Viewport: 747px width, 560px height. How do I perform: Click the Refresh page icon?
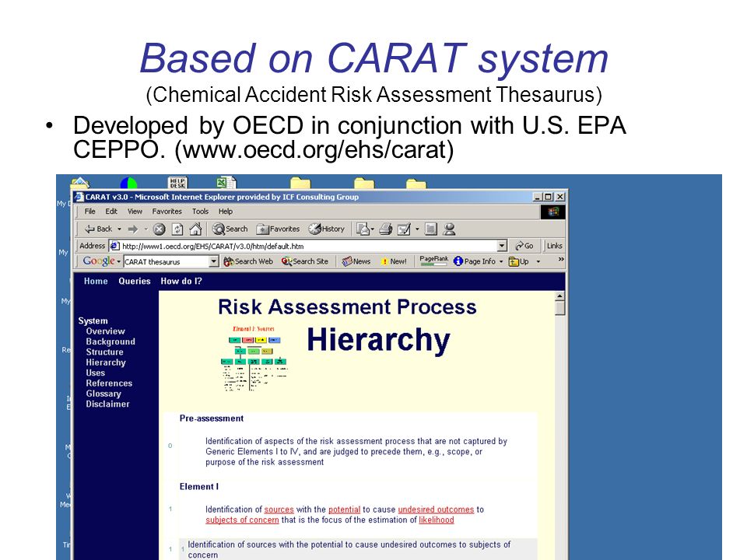point(177,229)
